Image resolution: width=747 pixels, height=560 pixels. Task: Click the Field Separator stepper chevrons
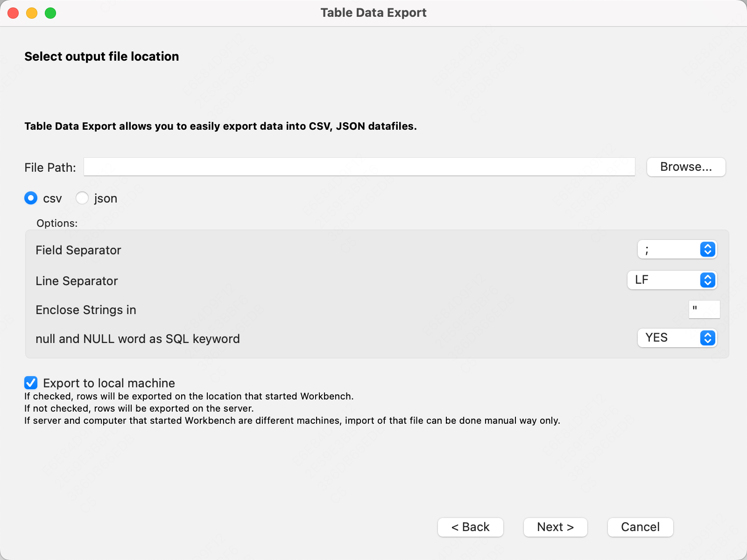[708, 249]
